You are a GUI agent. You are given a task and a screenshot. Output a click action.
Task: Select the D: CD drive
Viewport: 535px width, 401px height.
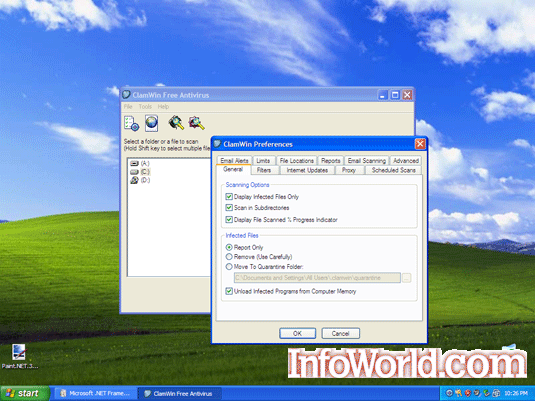tap(140, 180)
